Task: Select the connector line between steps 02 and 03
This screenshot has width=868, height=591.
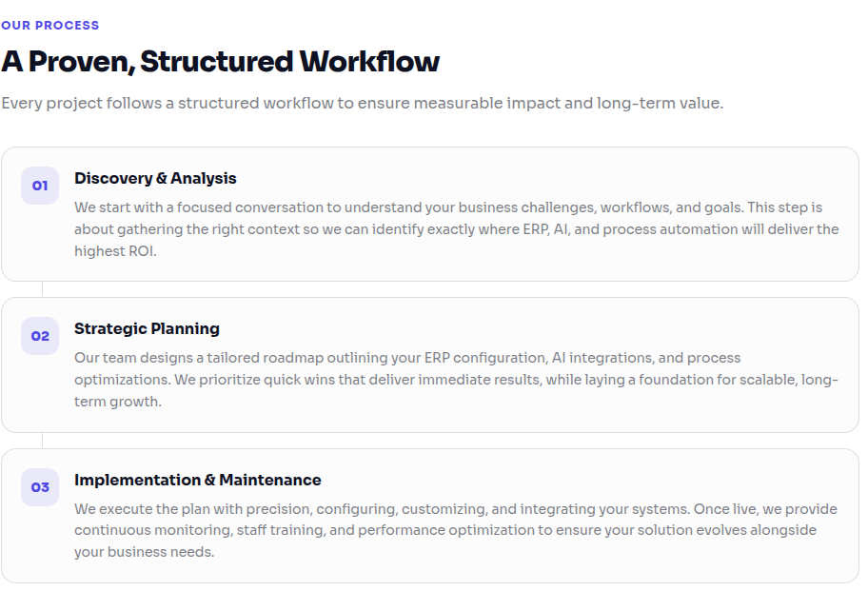Action: pos(43,441)
